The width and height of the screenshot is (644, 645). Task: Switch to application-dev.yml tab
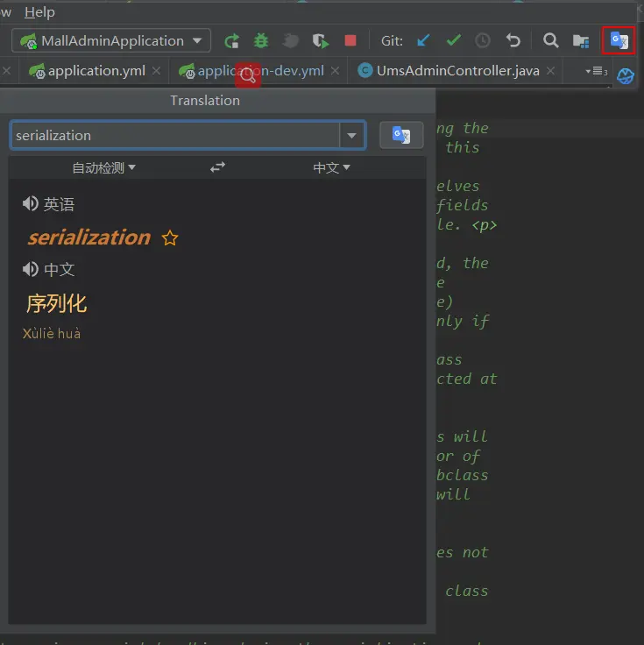click(260, 71)
